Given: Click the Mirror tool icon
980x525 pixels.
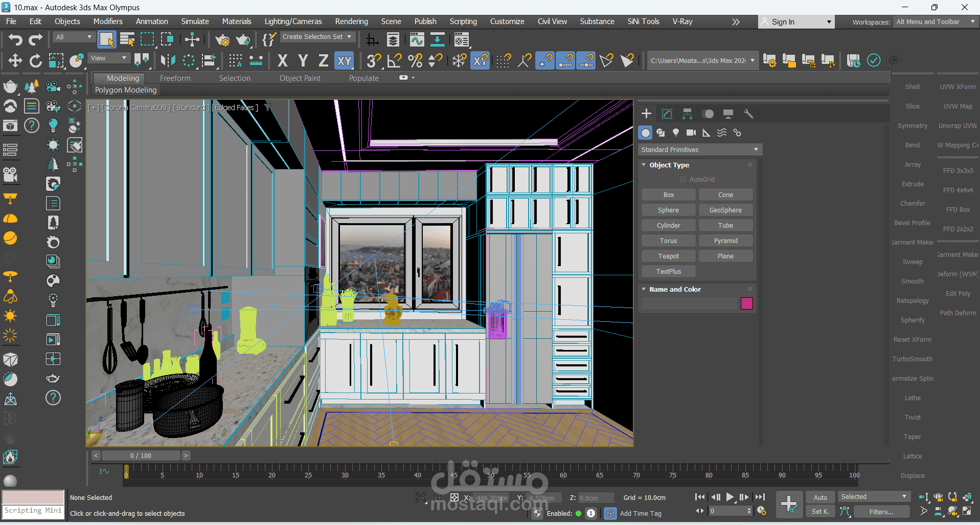Looking at the screenshot, I should pyautogui.click(x=168, y=61).
